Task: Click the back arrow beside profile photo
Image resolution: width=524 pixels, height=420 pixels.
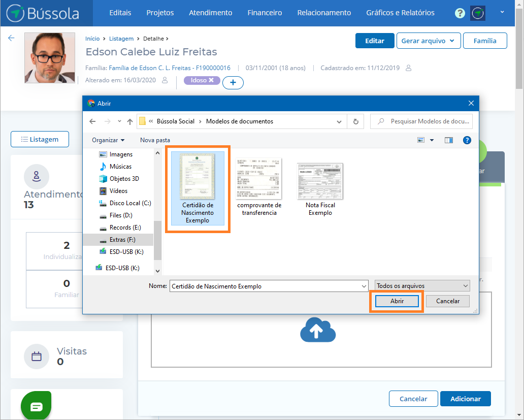Action: [11, 38]
